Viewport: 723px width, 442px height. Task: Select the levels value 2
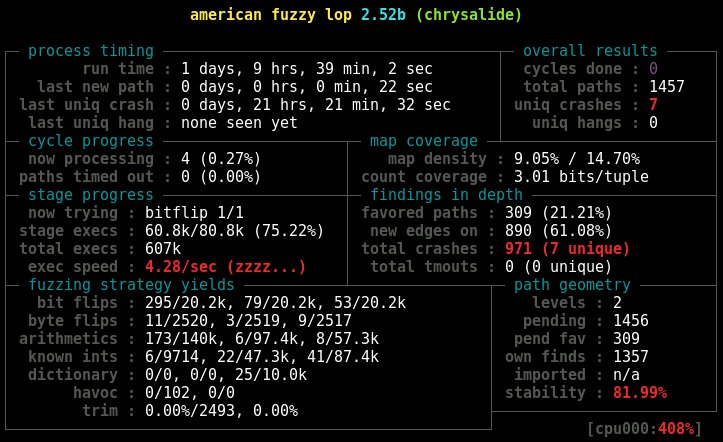(617, 302)
